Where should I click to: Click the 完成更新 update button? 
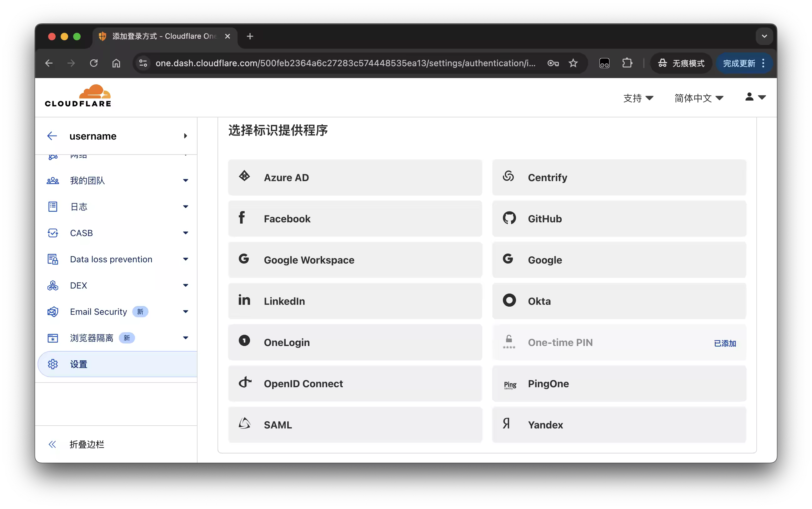(744, 63)
